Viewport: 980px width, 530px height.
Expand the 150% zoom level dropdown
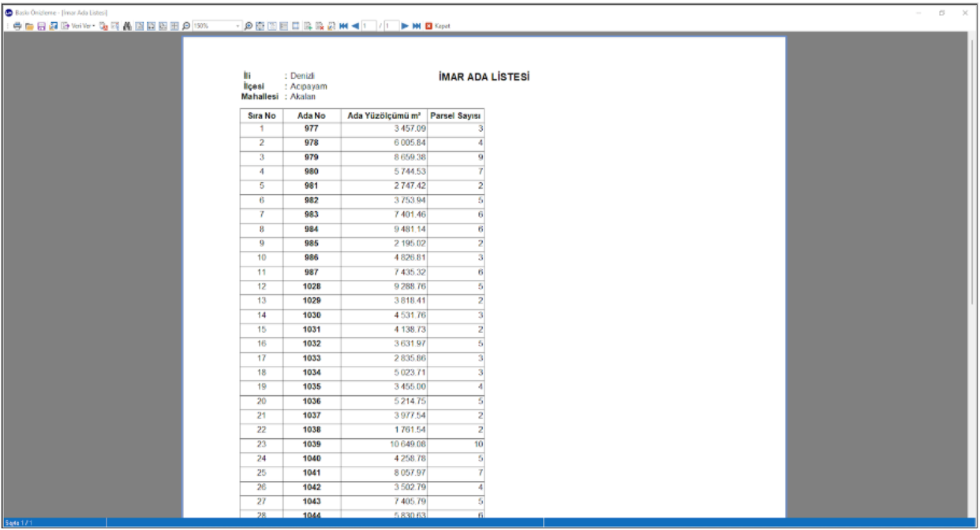(238, 26)
